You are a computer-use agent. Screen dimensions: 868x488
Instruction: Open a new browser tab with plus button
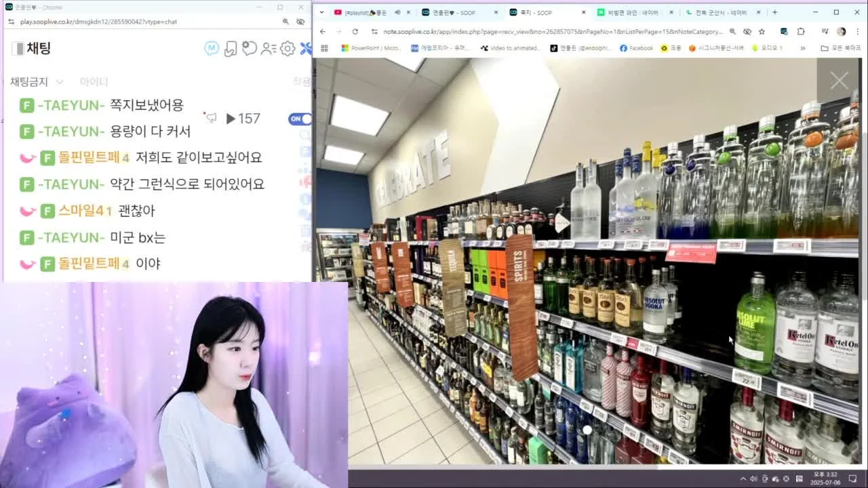tap(774, 12)
